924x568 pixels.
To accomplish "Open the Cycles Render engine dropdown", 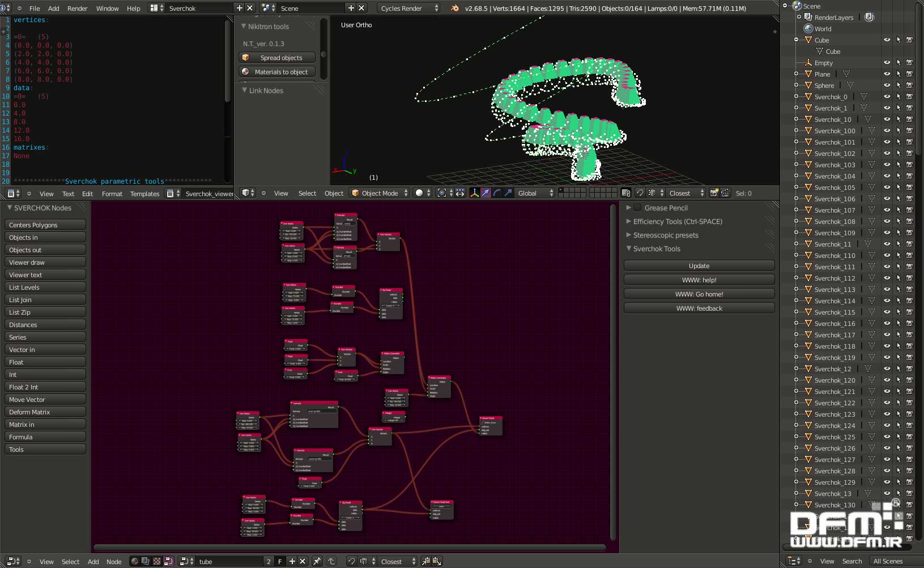I will click(409, 8).
